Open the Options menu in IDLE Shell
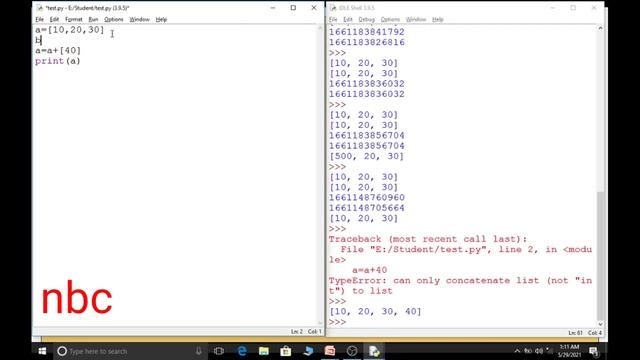 click(x=390, y=20)
